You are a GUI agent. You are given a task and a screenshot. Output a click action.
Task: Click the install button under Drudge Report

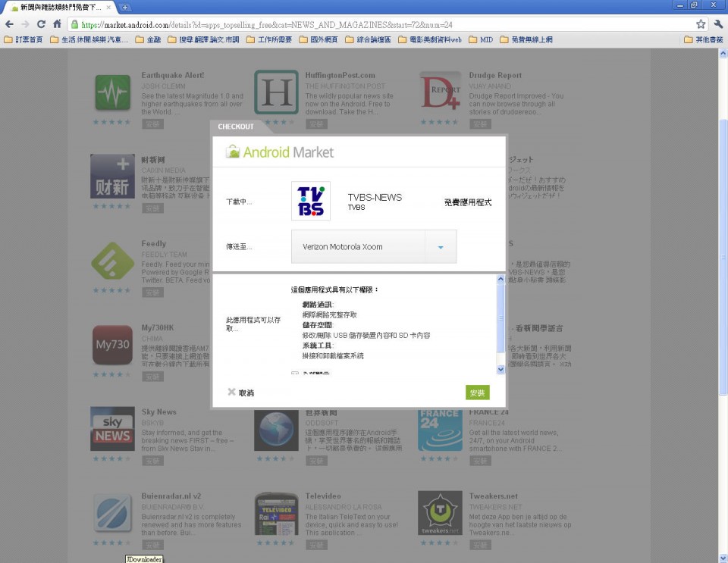pyautogui.click(x=480, y=124)
